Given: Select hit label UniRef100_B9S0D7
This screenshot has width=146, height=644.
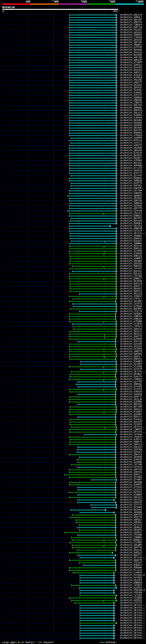Looking at the screenshot, I should coord(131,70).
